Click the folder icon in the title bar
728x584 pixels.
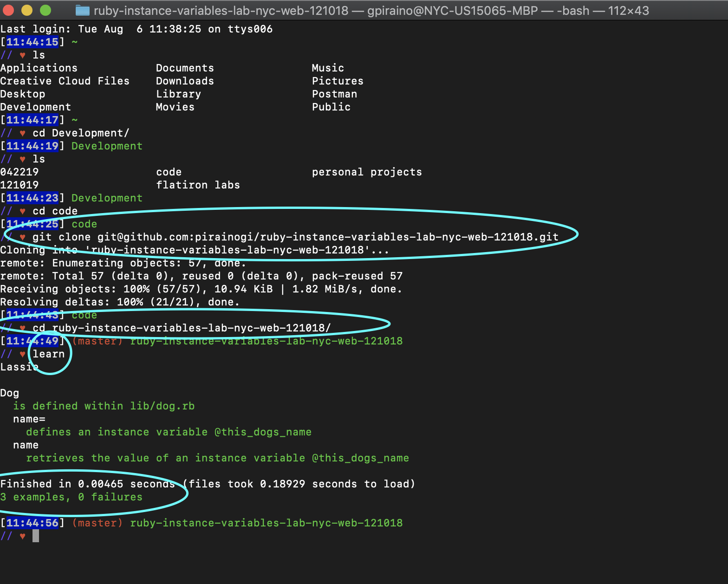point(82,10)
